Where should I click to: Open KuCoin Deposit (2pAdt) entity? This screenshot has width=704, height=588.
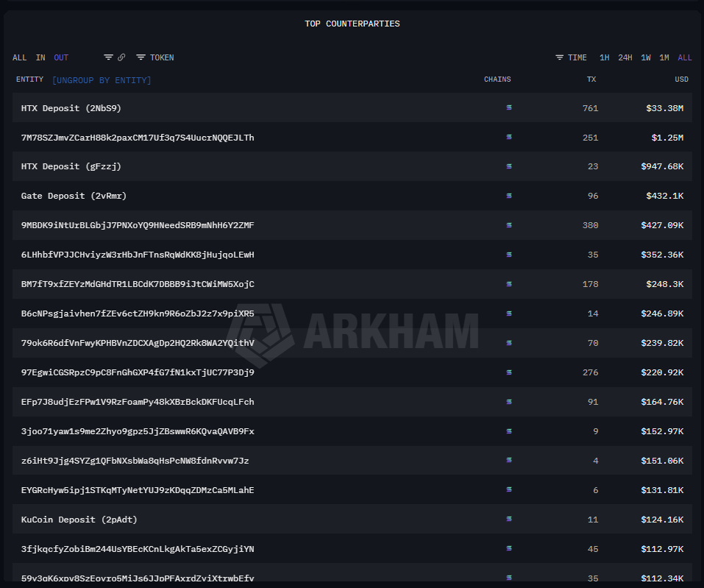coord(79,520)
